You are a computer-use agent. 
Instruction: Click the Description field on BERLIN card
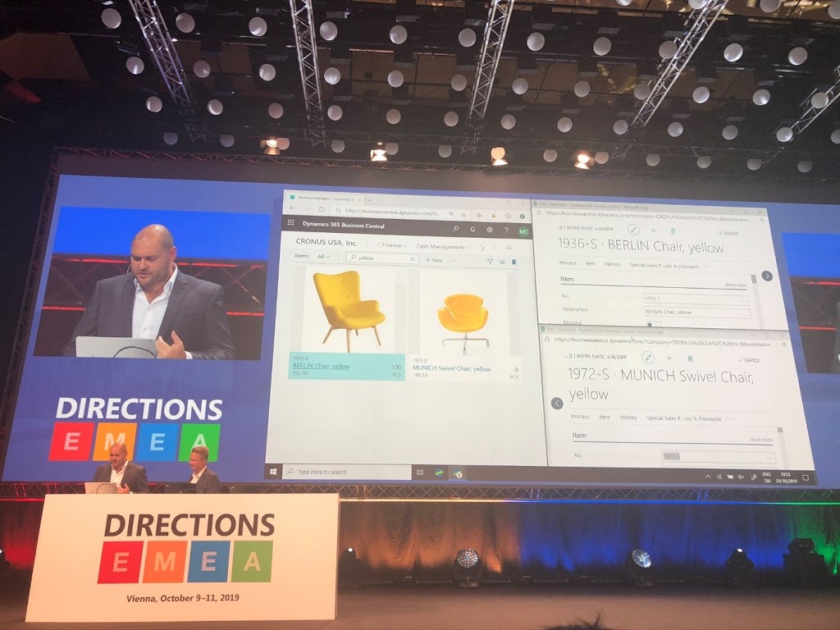pos(696,313)
